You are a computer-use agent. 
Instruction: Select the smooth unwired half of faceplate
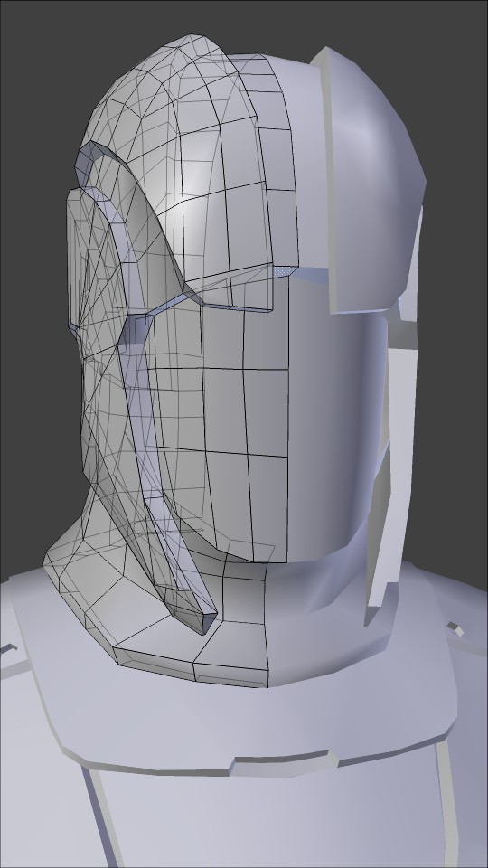click(332, 432)
